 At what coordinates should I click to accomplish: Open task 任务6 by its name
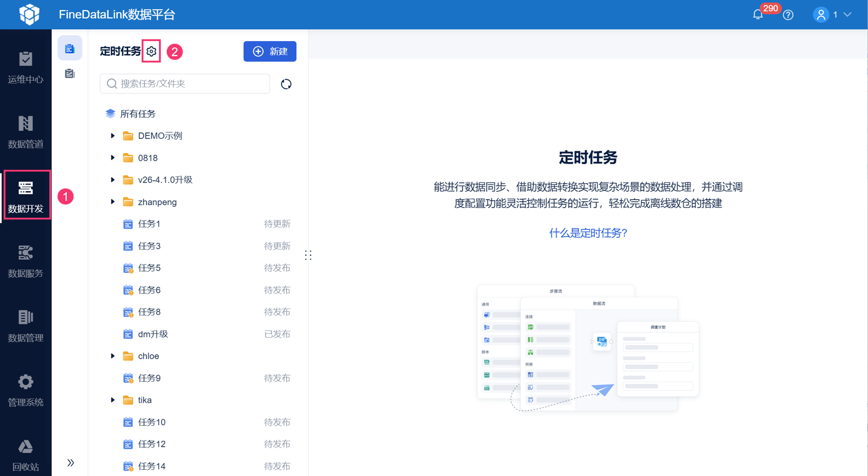[149, 290]
